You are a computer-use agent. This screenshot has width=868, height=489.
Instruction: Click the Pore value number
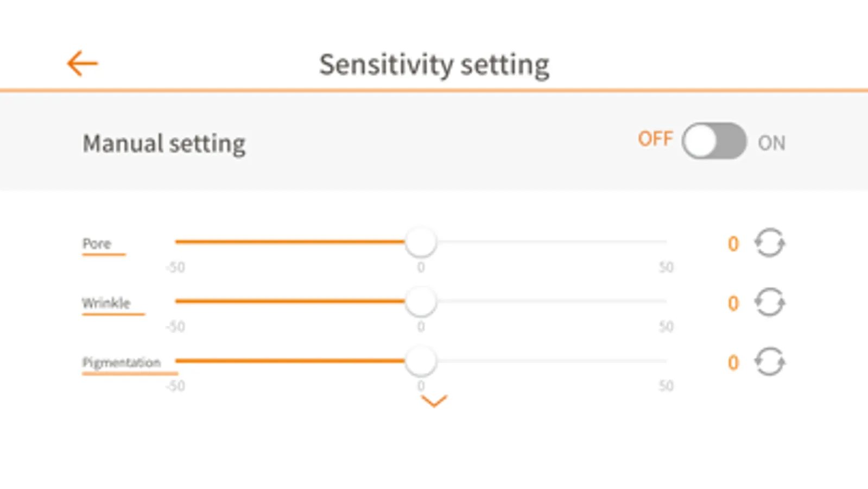tap(733, 244)
